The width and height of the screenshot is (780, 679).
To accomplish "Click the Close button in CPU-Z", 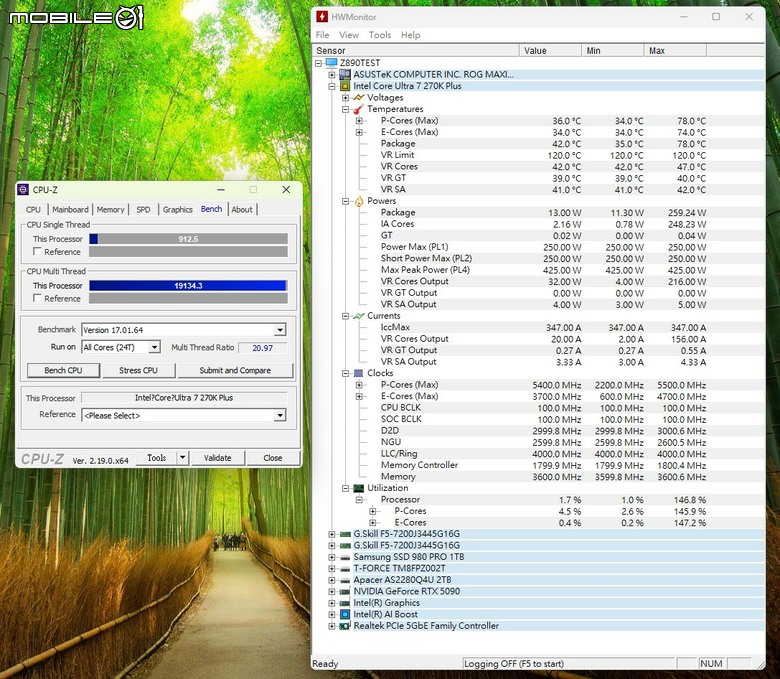I will point(273,458).
